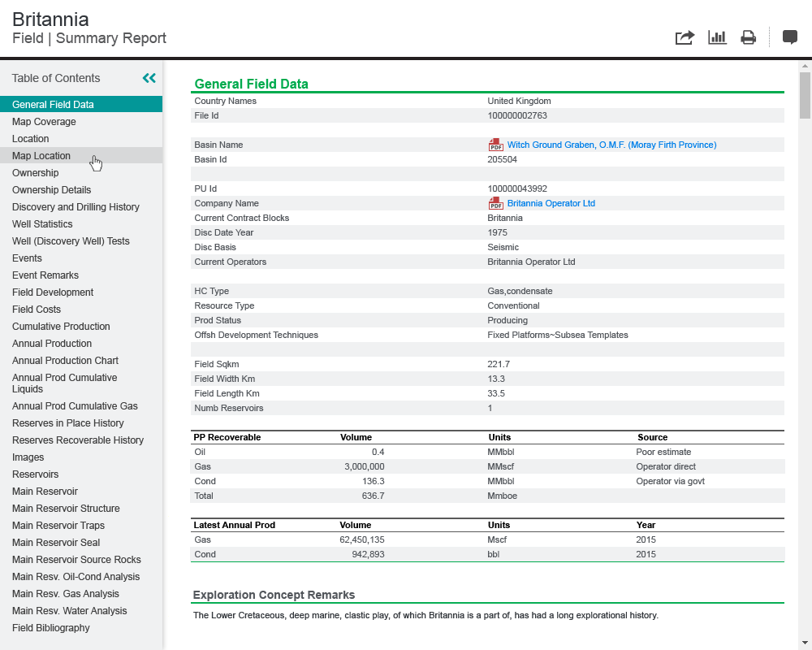Go to Map Coverage section
Screen dimensions: 812x650
pos(44,121)
